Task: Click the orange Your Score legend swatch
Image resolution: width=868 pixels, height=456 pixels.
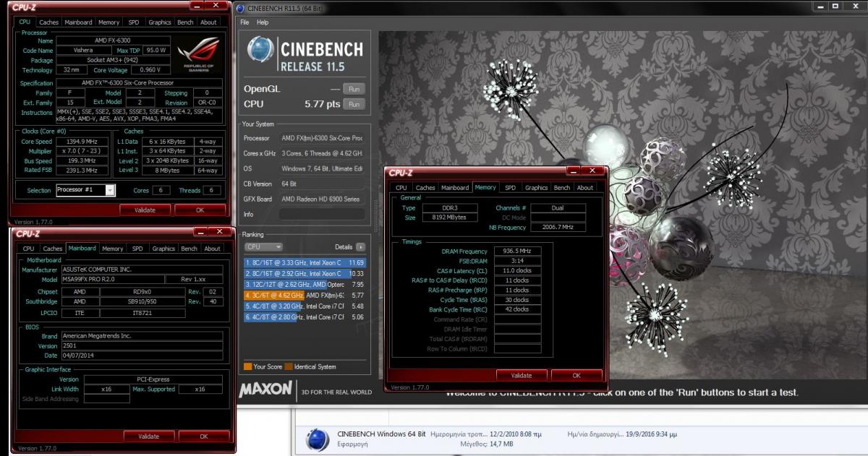Action: coord(247,366)
